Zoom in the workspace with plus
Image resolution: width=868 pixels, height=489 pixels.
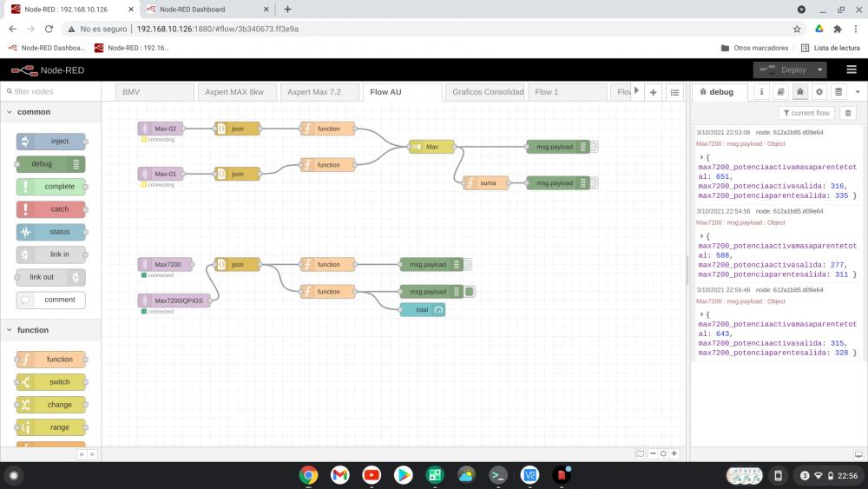[x=674, y=453]
